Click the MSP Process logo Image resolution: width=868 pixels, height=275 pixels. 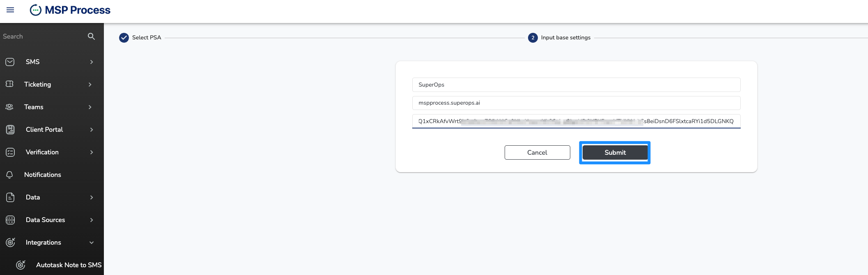70,10
